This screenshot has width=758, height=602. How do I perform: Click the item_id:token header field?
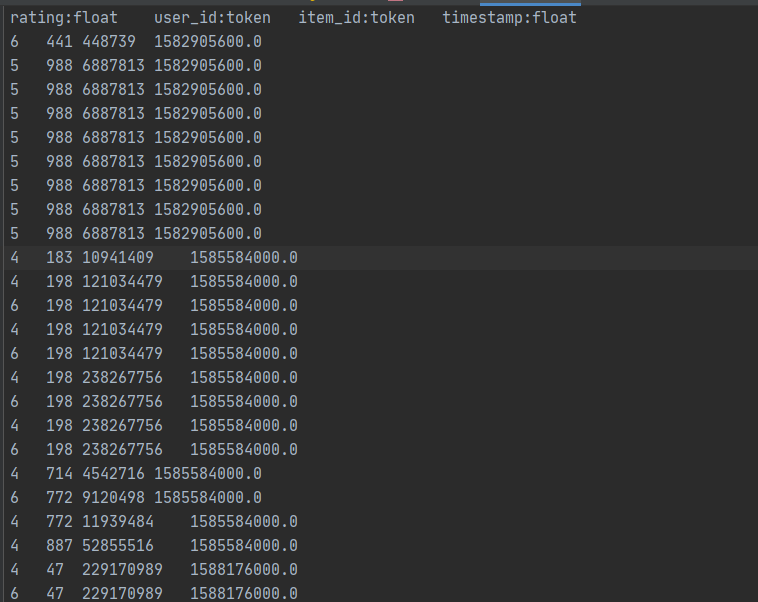click(x=356, y=18)
